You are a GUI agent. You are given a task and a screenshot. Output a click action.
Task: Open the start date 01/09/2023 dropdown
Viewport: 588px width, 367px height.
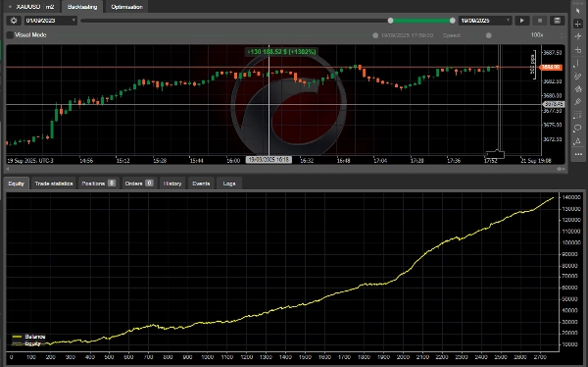coord(51,21)
